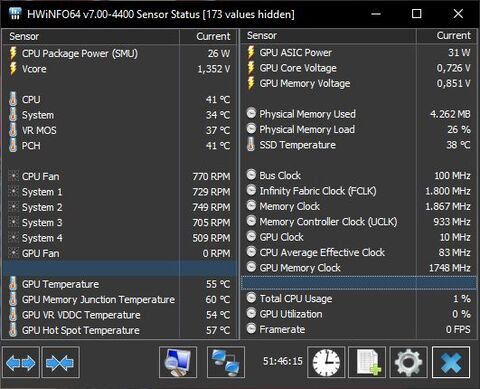Select Memory Controller Clock (UCLK) row

tap(359, 221)
